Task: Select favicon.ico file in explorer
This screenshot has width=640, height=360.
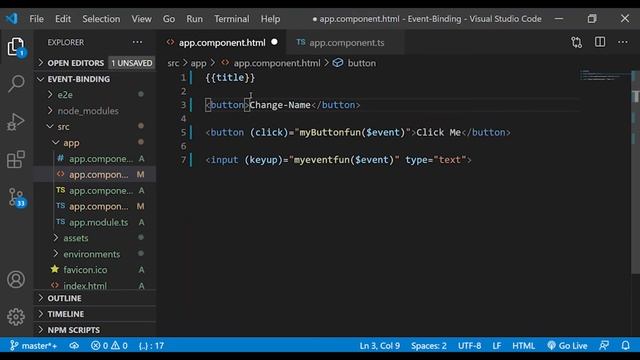Action: [x=85, y=270]
